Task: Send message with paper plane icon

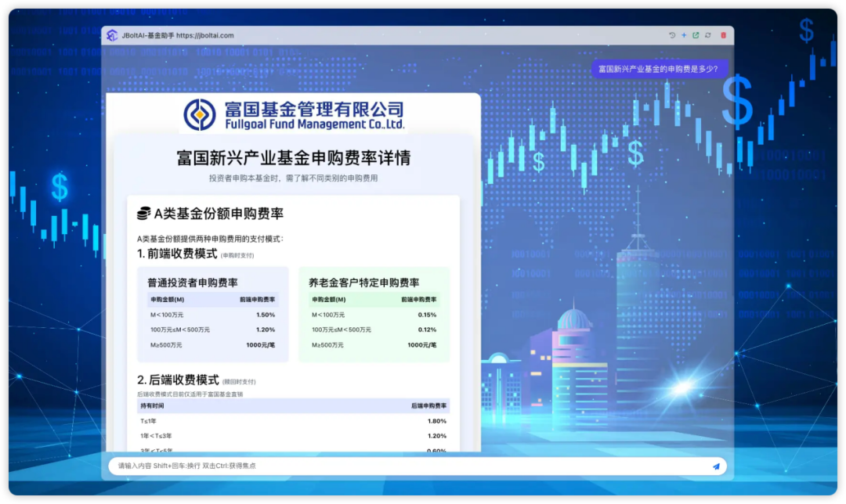Action: (x=716, y=466)
